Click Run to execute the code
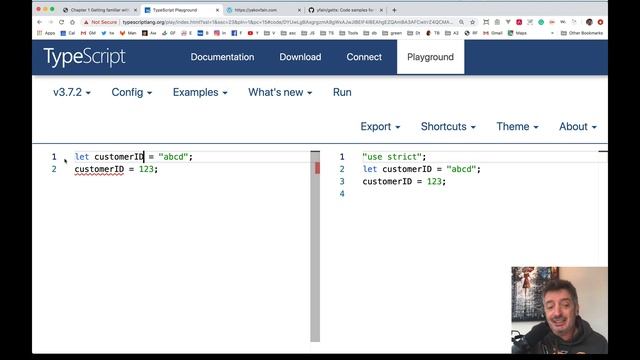 342,92
